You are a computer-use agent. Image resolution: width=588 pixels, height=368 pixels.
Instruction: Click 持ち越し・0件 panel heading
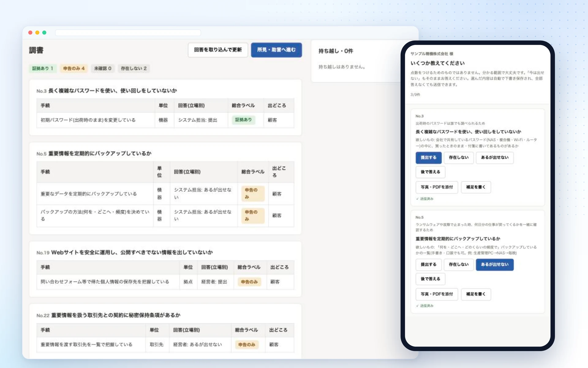coord(336,51)
